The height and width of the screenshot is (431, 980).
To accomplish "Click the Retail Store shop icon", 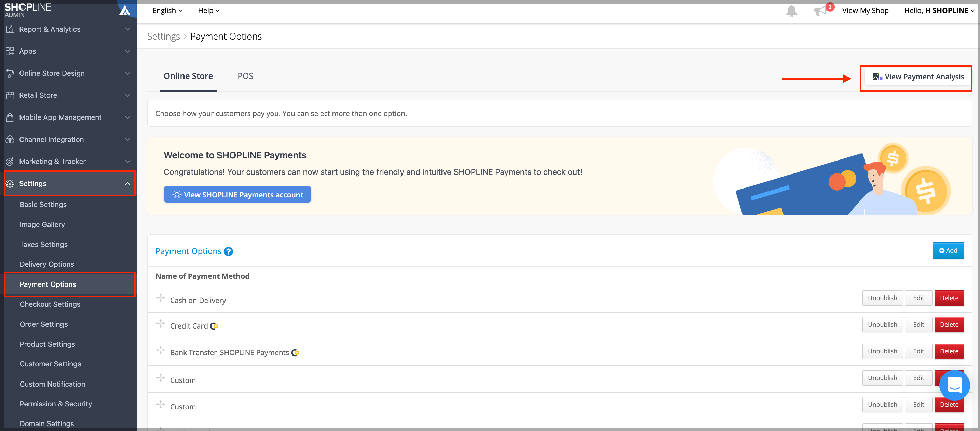I will (10, 95).
